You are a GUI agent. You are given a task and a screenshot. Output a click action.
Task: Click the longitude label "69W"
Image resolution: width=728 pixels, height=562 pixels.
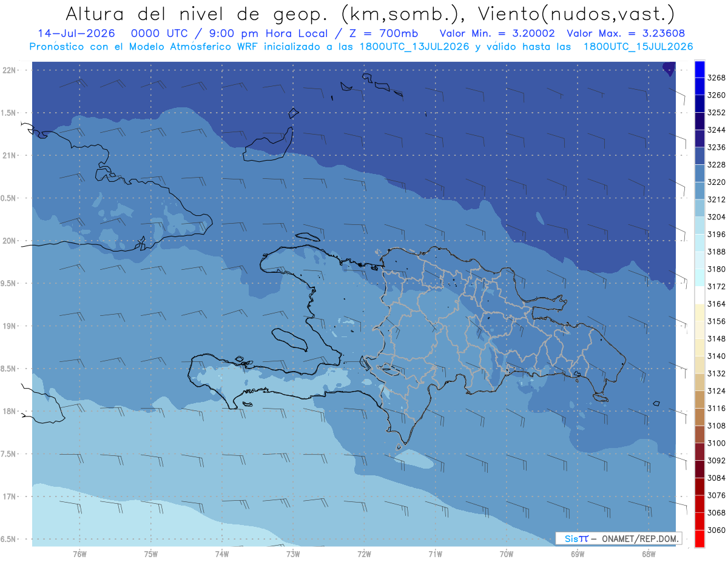578,554
